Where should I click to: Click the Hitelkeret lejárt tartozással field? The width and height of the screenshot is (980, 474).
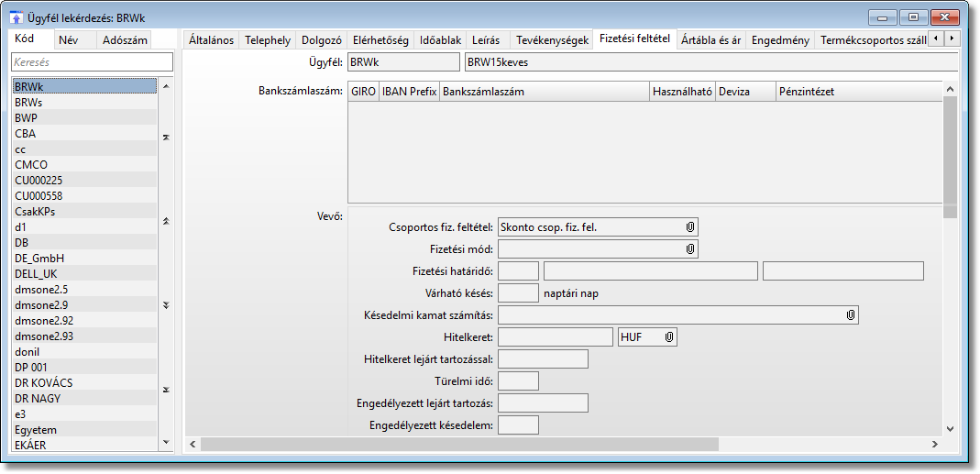(543, 359)
